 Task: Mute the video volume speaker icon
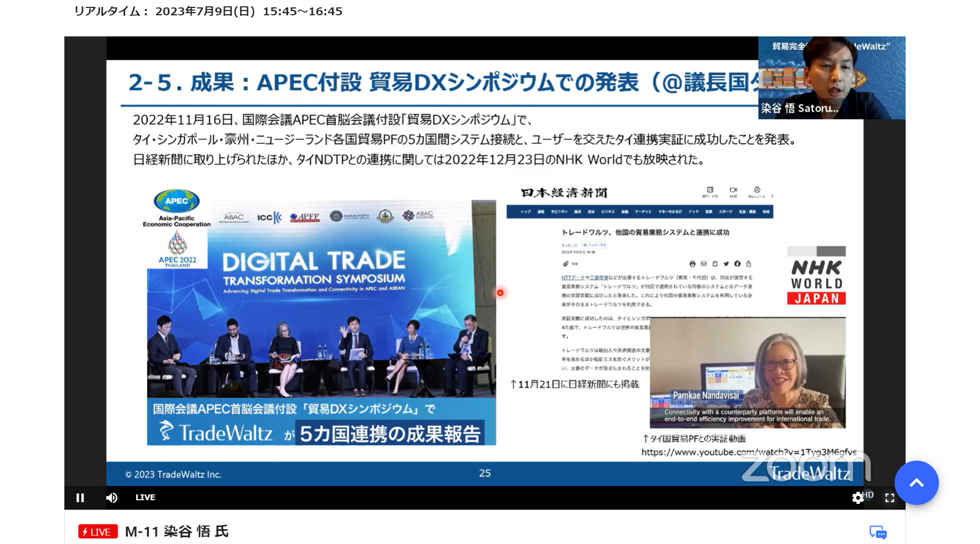[112, 498]
